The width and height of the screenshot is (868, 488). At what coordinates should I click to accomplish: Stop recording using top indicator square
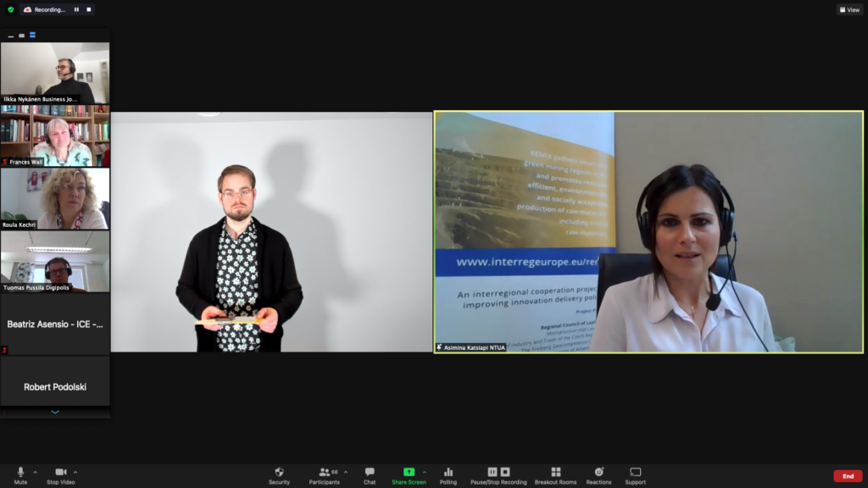88,9
